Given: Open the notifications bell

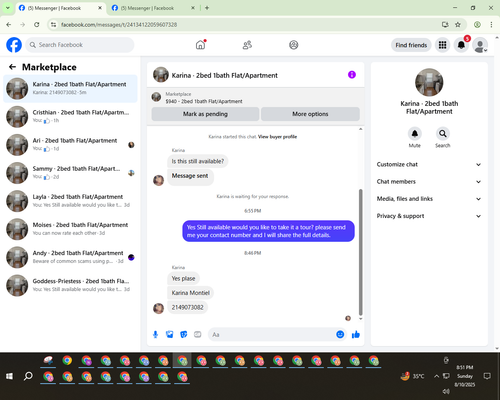Looking at the screenshot, I should click(461, 45).
